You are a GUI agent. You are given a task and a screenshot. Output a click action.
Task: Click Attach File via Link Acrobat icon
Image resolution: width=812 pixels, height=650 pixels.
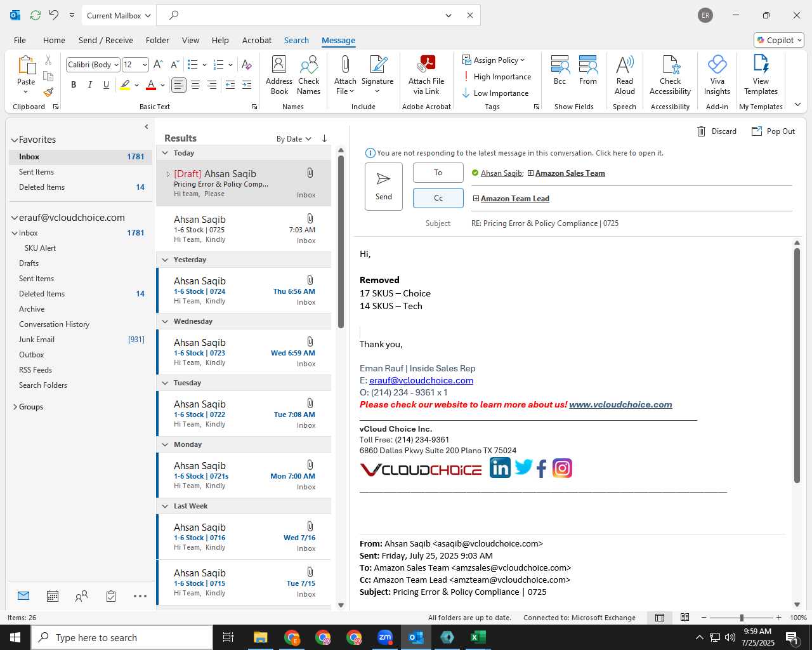point(426,75)
